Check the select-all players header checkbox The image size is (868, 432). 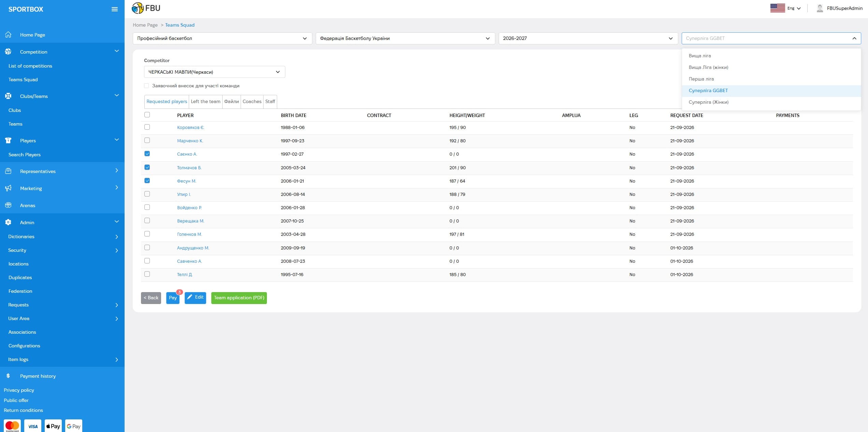147,115
